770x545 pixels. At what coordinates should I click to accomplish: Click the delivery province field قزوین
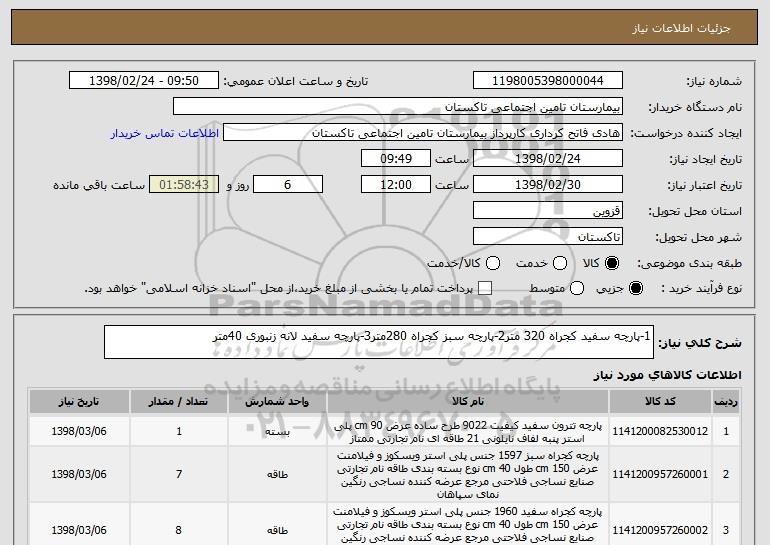click(548, 211)
